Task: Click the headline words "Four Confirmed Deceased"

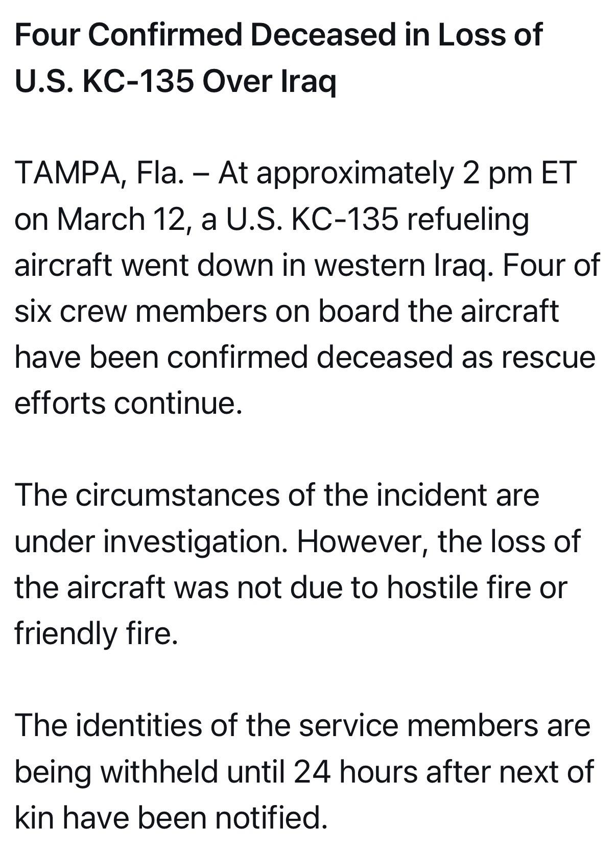Action: (204, 35)
